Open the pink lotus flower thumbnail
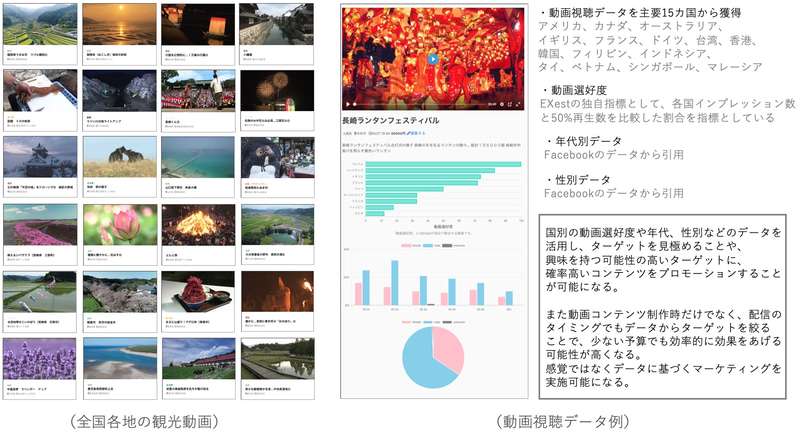The height and width of the screenshot is (434, 800). pos(120,224)
